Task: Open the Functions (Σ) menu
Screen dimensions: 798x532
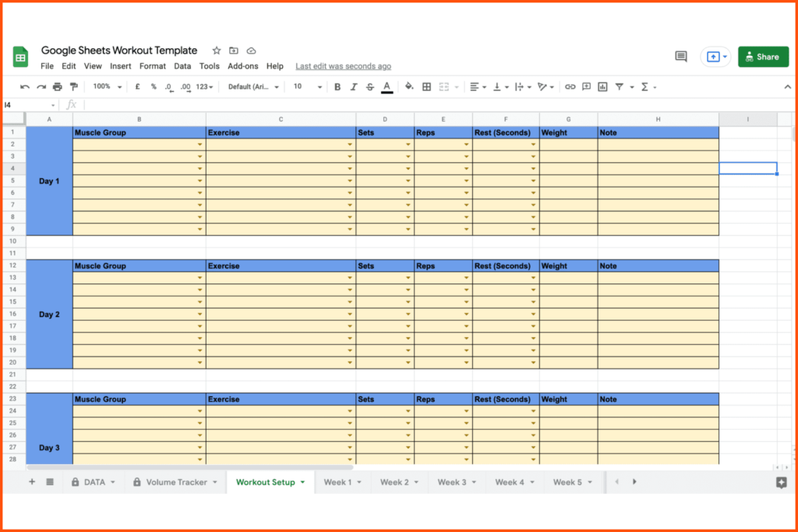Action: (644, 86)
